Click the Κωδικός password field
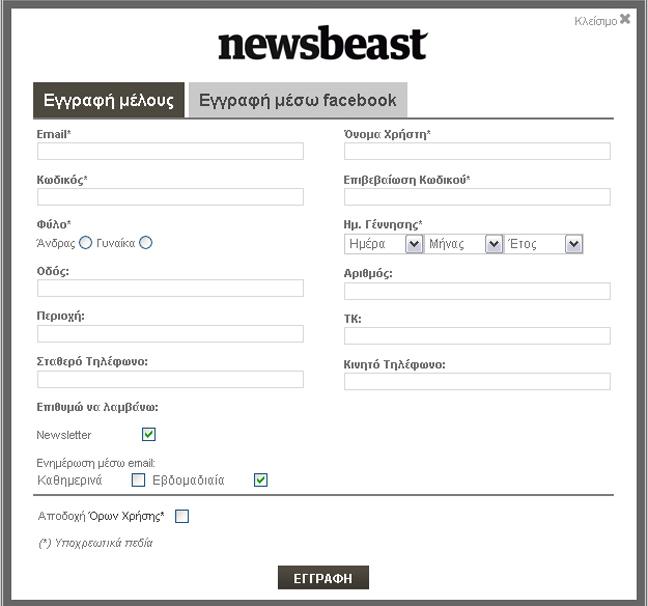The image size is (648, 606). (170, 197)
